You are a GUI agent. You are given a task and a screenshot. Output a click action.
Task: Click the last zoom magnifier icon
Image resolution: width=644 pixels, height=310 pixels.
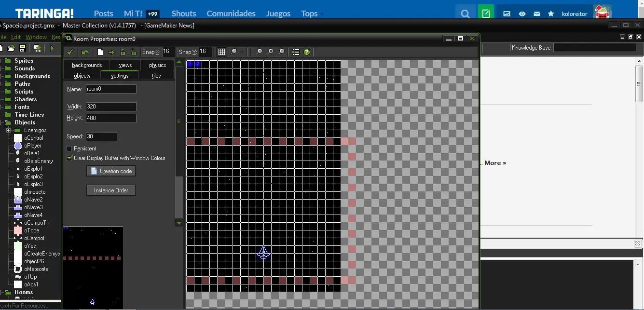281,52
